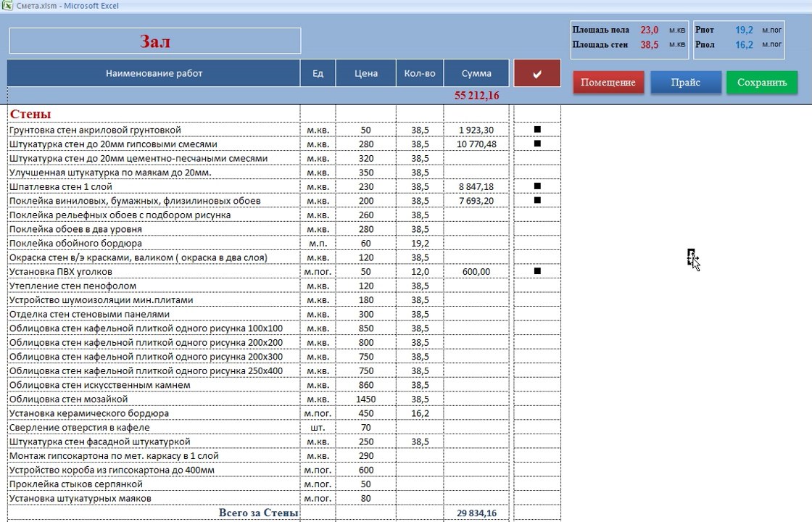Check the empty mark cell for Окраска стен
The height and width of the screenshot is (522, 812).
coord(537,257)
